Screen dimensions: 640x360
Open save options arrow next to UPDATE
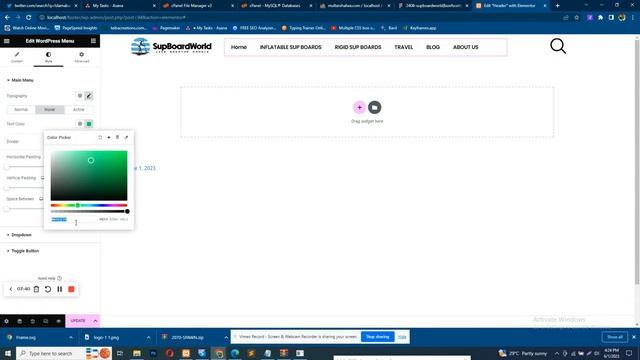pos(95,321)
